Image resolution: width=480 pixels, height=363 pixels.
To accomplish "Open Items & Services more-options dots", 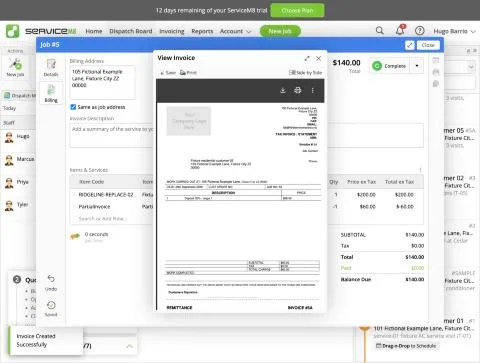I will [420, 170].
